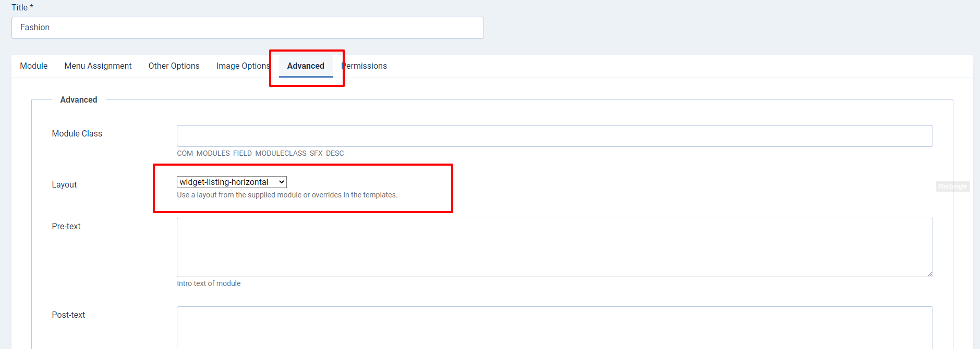Focus the Module Class text field
980x349 pixels.
pos(554,136)
